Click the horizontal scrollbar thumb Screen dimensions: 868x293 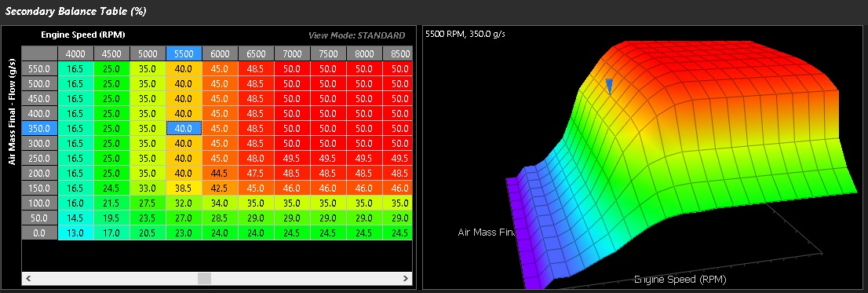click(x=204, y=279)
